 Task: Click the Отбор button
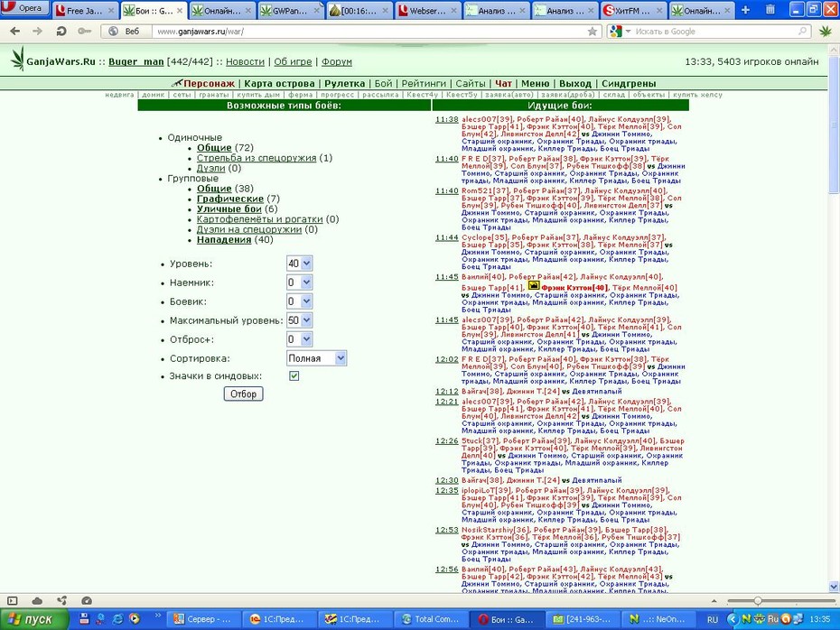coord(243,394)
